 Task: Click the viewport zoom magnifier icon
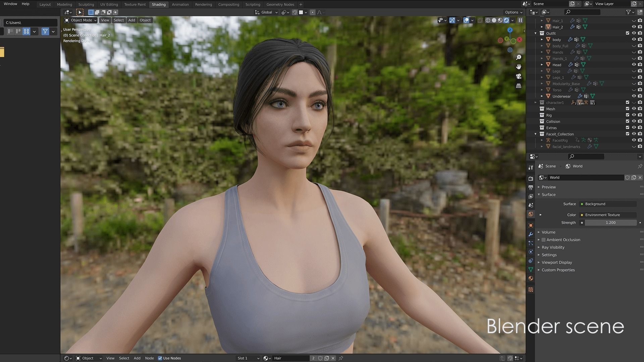click(519, 57)
